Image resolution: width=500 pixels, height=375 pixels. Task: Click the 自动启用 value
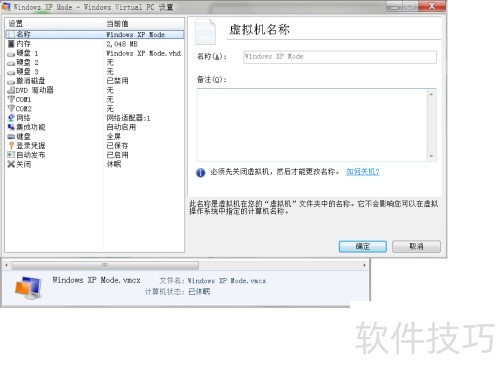(x=121, y=127)
